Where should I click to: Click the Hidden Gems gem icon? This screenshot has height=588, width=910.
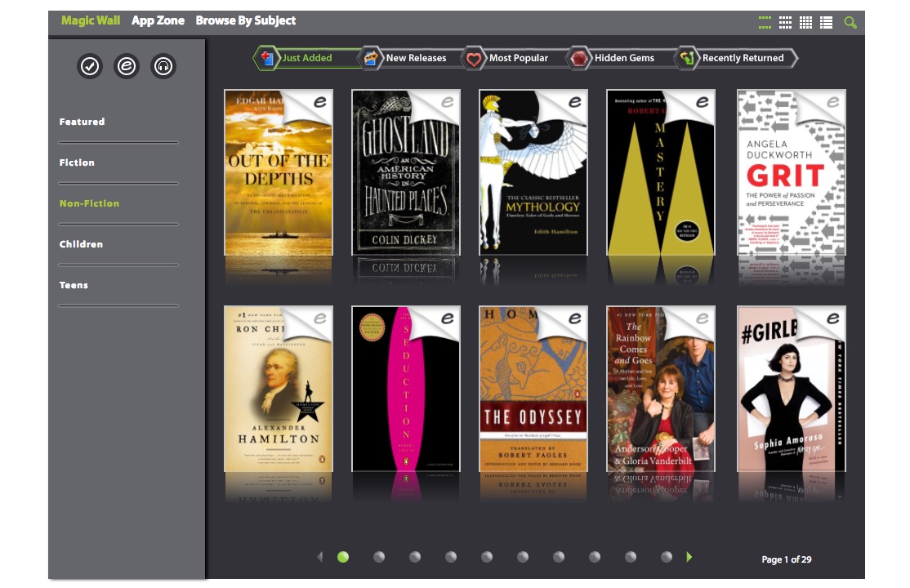click(578, 58)
